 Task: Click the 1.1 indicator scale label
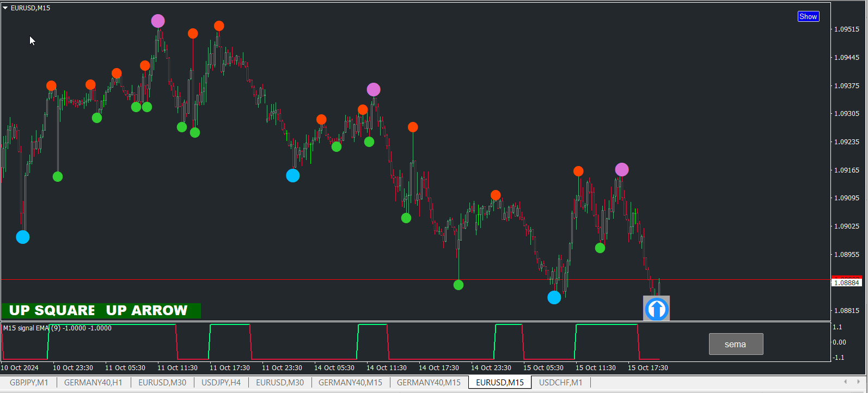tap(838, 327)
